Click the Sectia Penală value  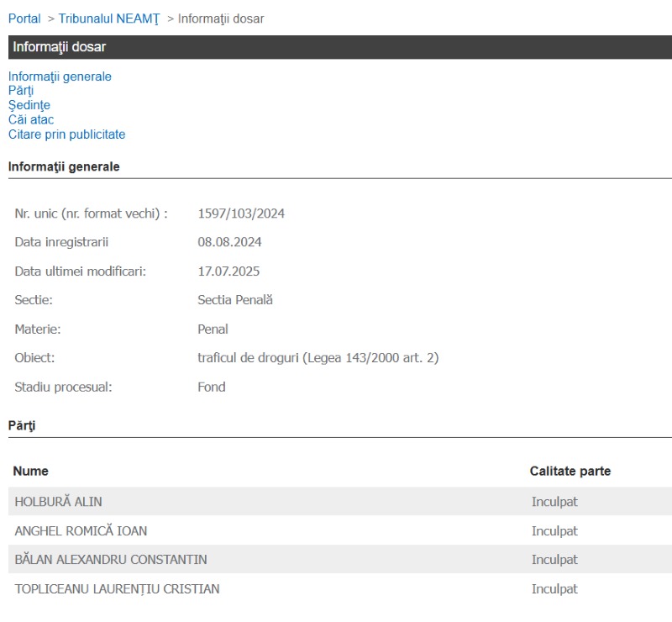pos(235,300)
